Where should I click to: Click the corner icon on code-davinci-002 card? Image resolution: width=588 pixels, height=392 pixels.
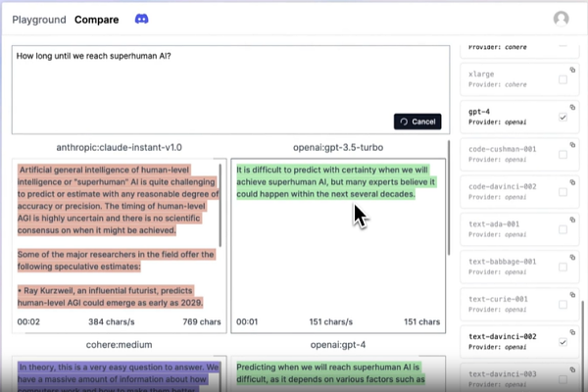coord(571,181)
